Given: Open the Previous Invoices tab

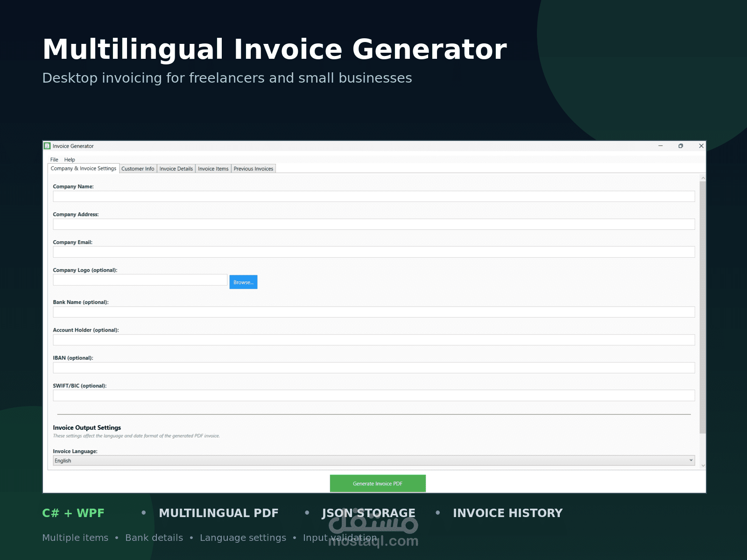Looking at the screenshot, I should (254, 169).
